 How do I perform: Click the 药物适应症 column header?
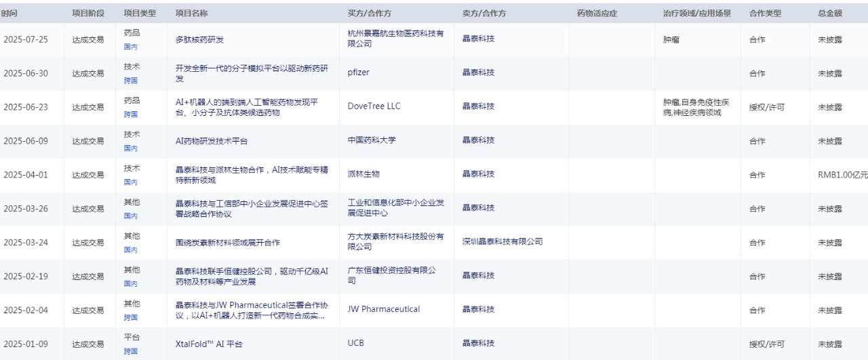point(597,14)
